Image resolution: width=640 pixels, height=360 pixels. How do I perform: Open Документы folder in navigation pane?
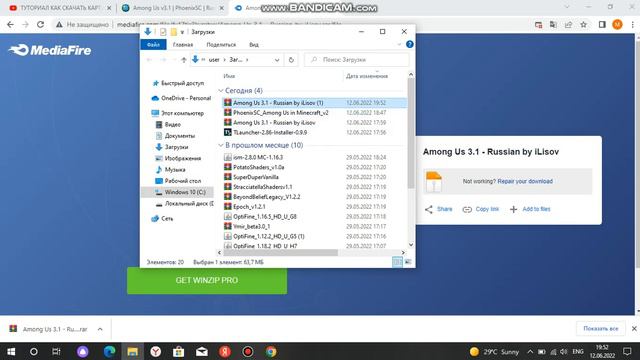coord(175,136)
